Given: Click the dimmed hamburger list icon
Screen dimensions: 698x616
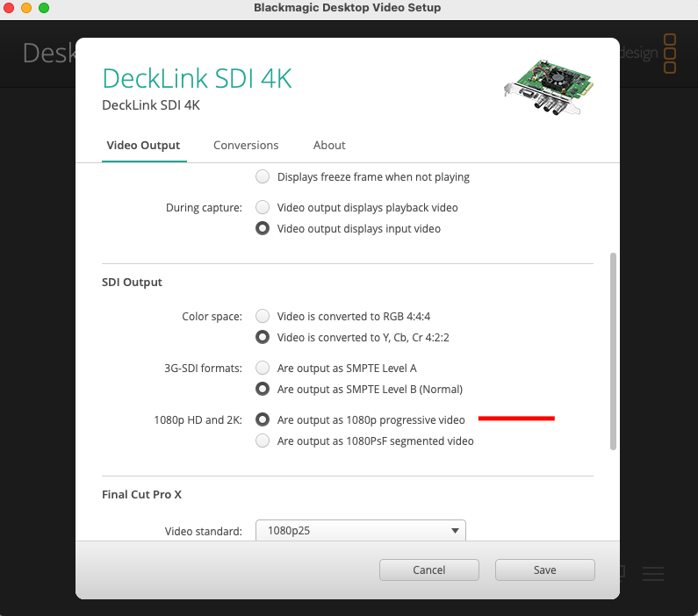Looking at the screenshot, I should [x=652, y=574].
